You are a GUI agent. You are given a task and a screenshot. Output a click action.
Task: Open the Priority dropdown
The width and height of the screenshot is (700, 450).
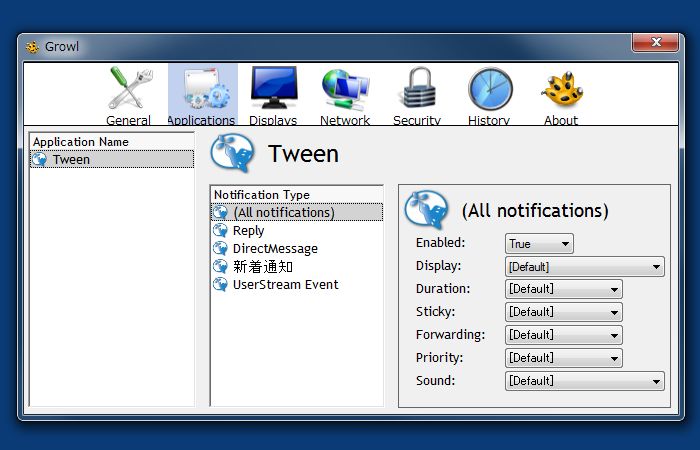(x=564, y=358)
